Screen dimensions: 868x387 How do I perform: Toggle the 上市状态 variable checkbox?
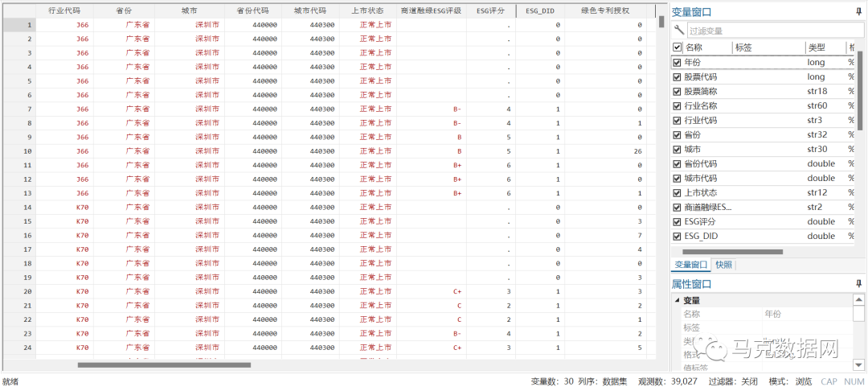coord(677,193)
